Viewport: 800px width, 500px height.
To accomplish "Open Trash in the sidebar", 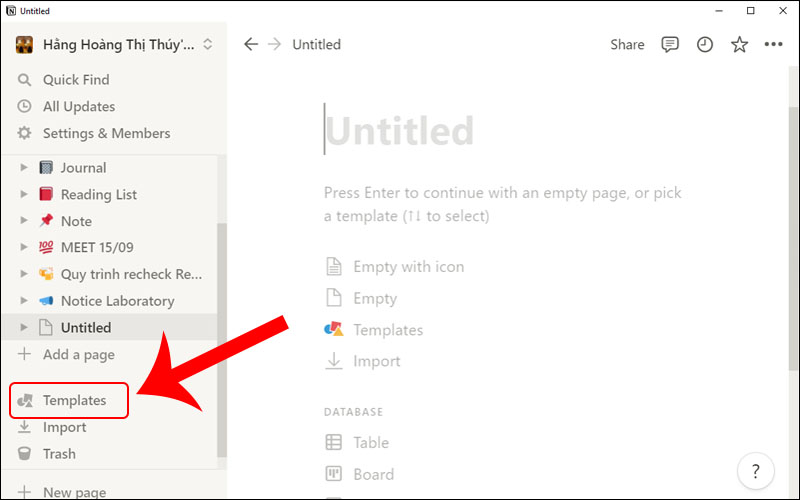I will (58, 454).
